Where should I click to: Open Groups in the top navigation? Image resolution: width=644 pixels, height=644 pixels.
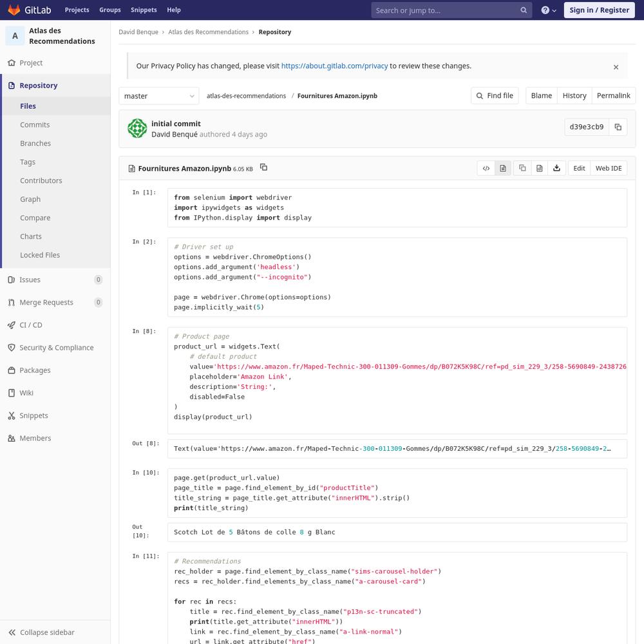tap(110, 10)
